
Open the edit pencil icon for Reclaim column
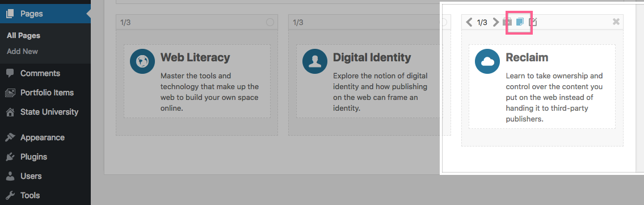pos(533,22)
